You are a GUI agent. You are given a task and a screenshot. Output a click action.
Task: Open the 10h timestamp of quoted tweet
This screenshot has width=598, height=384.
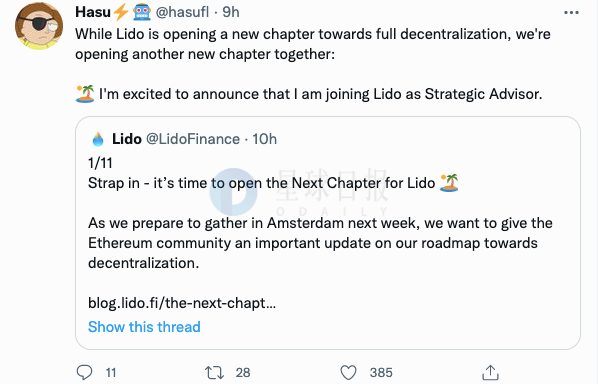tap(264, 139)
